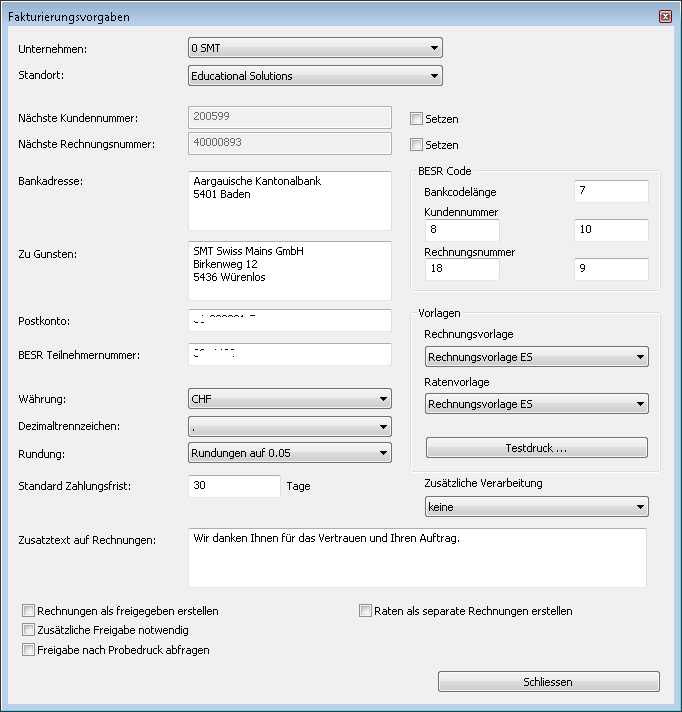Open the Rundung dropdown
Screen dimensions: 682x712
tap(289, 453)
